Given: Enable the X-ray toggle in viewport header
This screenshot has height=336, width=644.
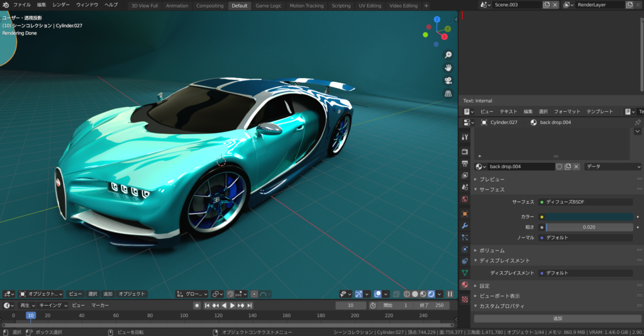Looking at the screenshot, I should 396,294.
